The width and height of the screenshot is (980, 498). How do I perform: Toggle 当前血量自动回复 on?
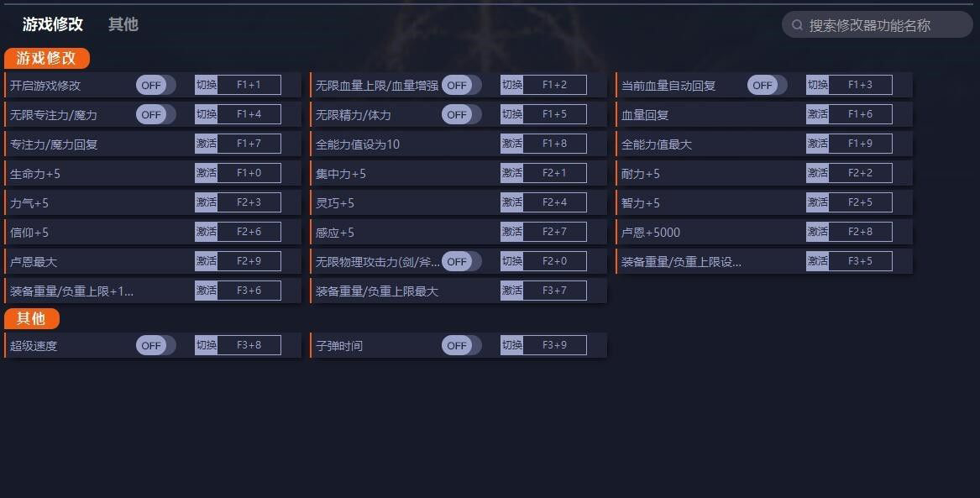(x=767, y=85)
